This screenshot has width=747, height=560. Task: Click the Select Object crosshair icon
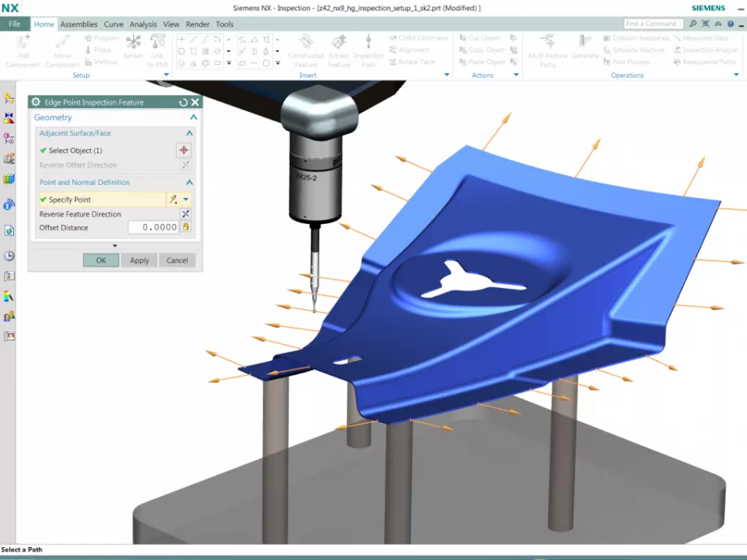coord(184,150)
